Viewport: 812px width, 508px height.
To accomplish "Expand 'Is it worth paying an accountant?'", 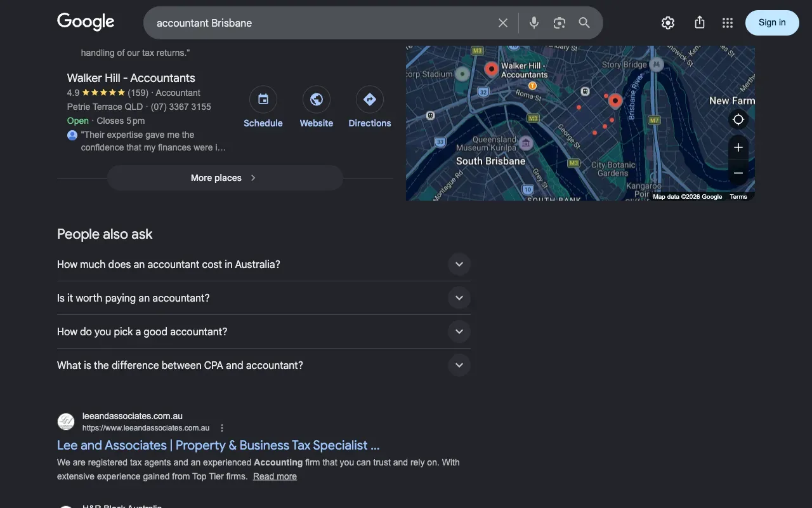I will [x=264, y=298].
